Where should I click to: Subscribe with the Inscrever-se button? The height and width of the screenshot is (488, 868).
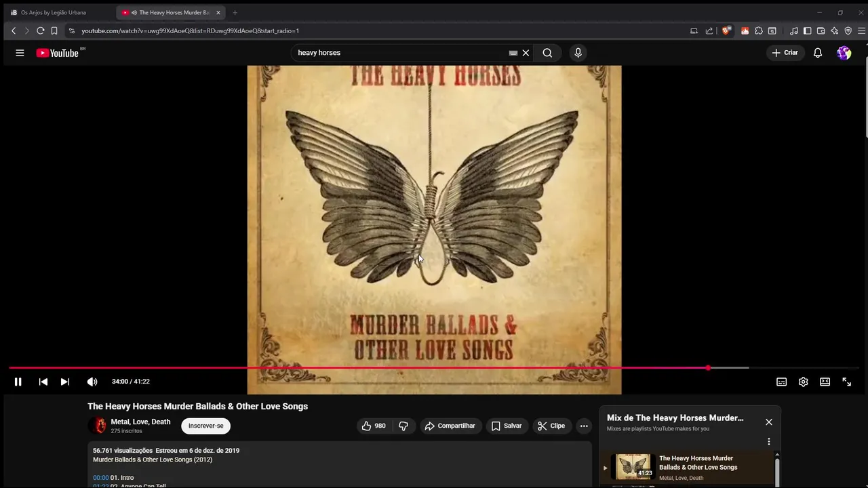[x=205, y=426]
